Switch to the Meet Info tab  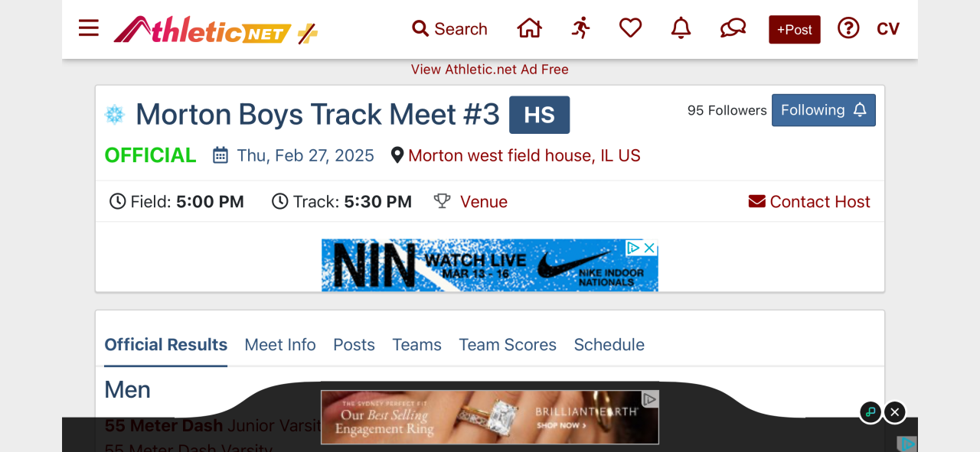point(280,345)
